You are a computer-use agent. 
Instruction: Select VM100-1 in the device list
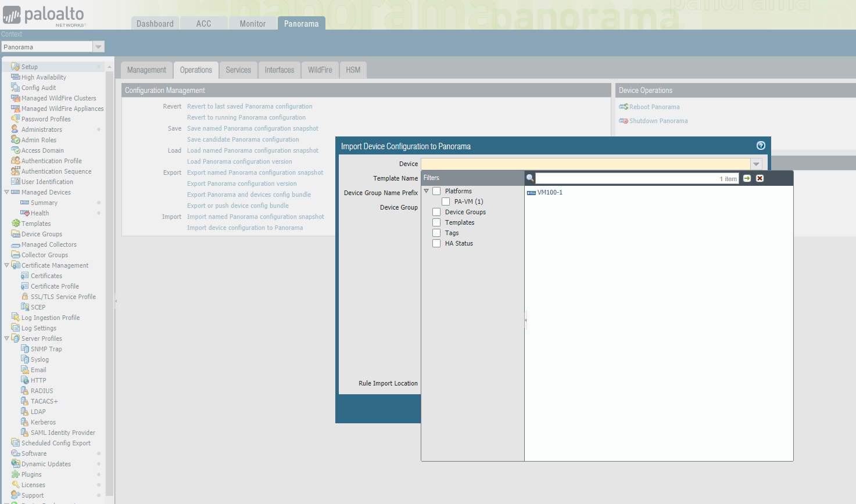pyautogui.click(x=550, y=193)
